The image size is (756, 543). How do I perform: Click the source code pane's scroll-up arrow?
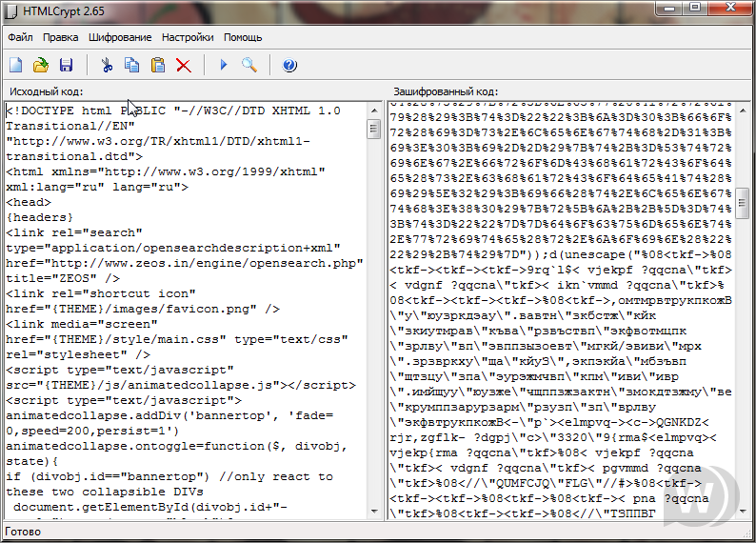374,111
